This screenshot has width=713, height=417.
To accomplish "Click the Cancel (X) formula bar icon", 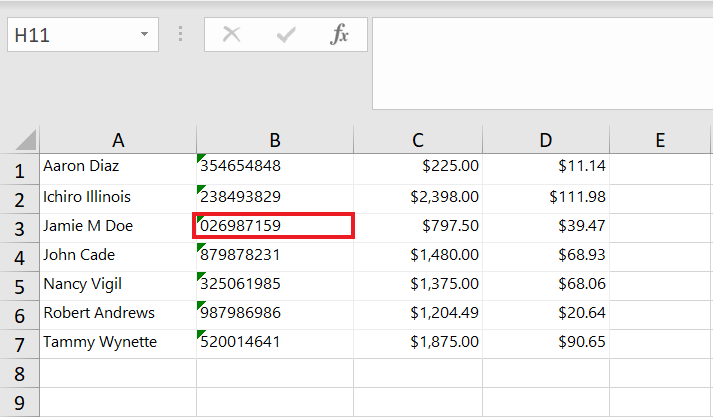I will [x=232, y=35].
